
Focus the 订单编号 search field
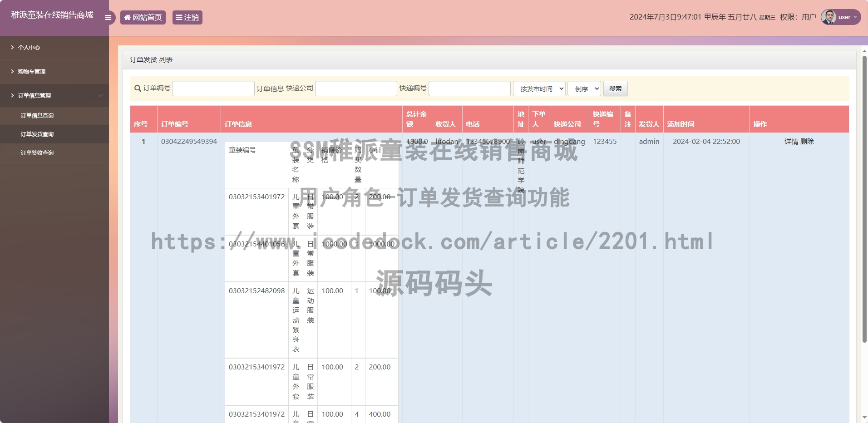coord(213,89)
